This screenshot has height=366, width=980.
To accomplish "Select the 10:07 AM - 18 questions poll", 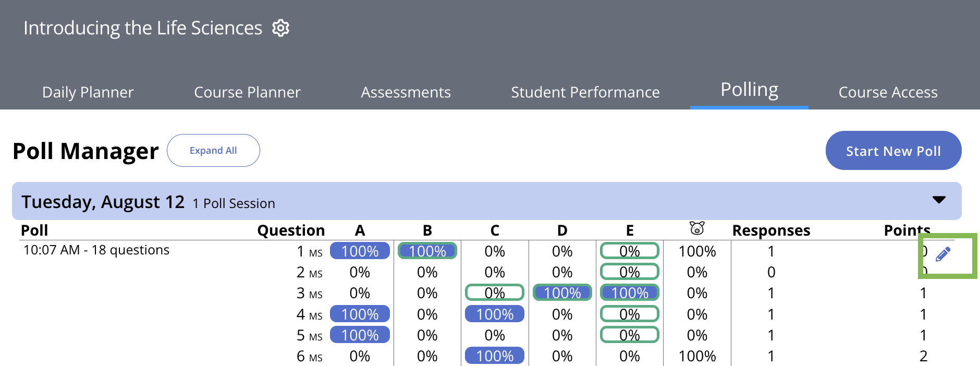I will 96,250.
